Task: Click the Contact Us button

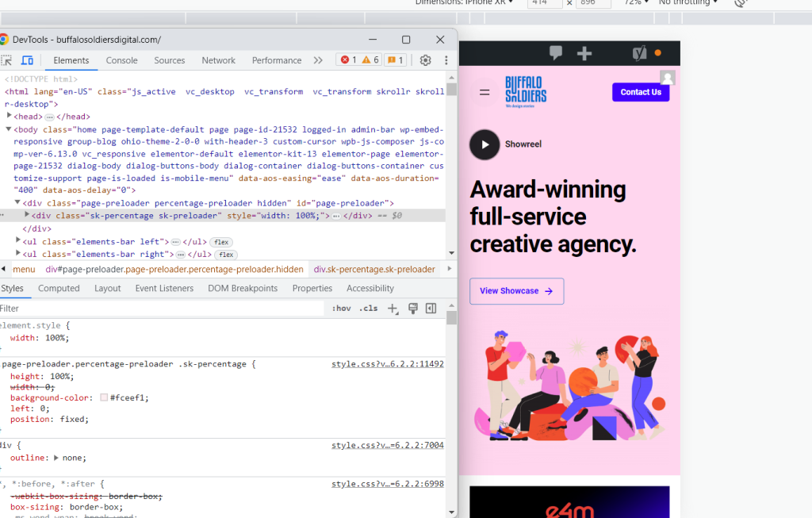Action: (x=640, y=92)
